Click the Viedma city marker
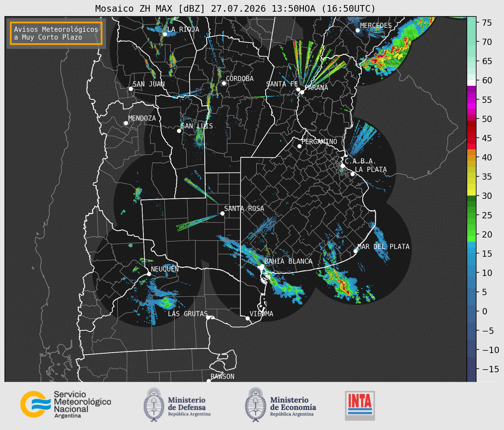 click(x=247, y=318)
